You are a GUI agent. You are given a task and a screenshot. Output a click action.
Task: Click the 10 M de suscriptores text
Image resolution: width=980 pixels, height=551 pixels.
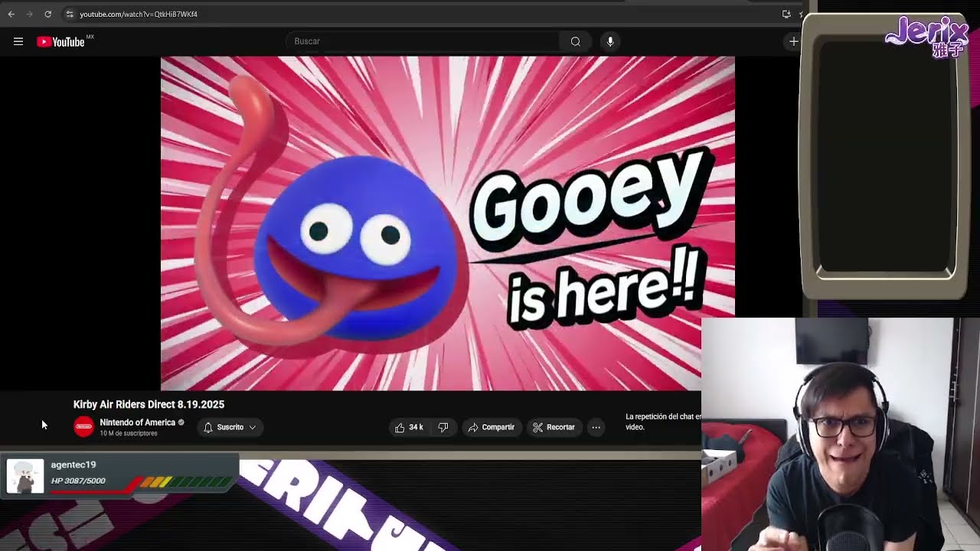click(128, 434)
